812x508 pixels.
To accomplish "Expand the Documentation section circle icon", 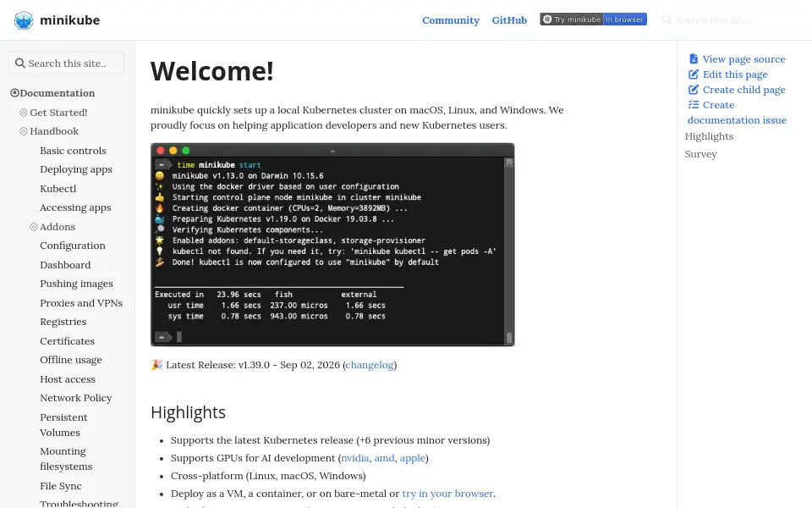I will pos(14,93).
